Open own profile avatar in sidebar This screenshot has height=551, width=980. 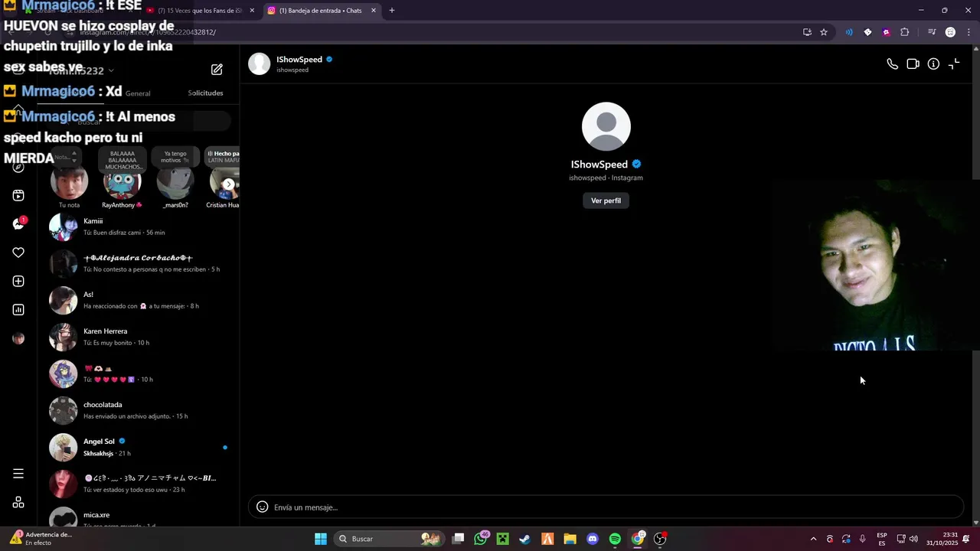coord(18,338)
